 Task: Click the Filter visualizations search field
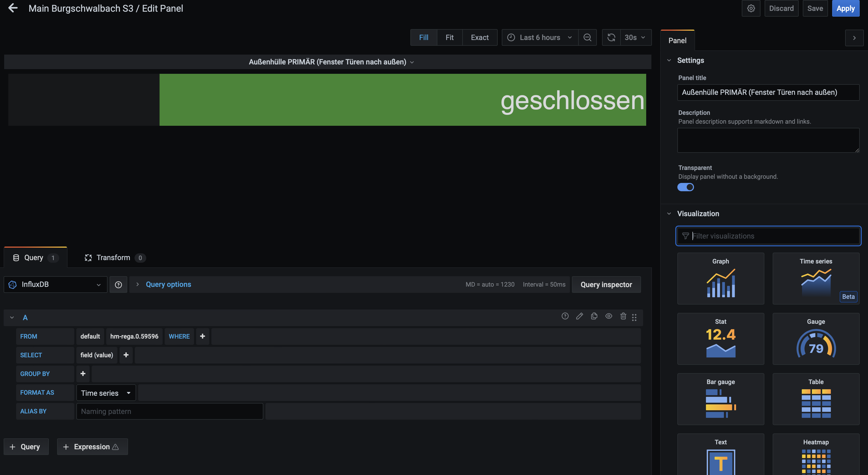coord(768,236)
